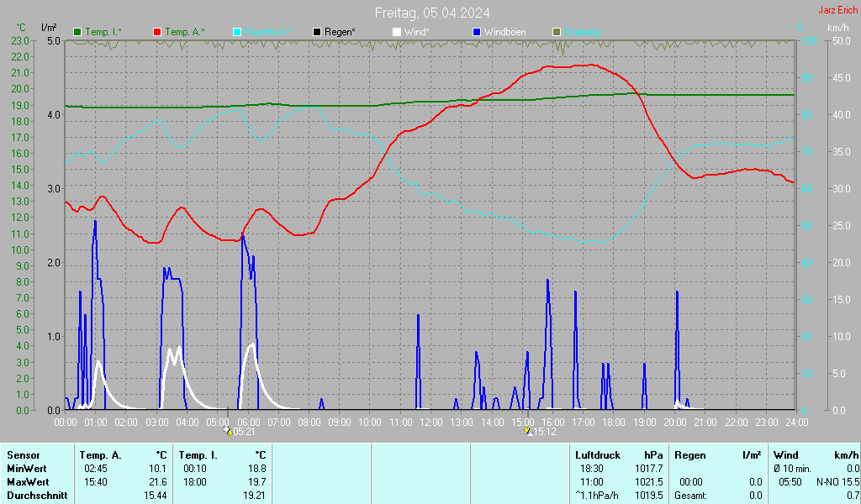Image resolution: width=861 pixels, height=504 pixels.
Task: Click the '18:30' minimum pressure time
Action: point(591,469)
